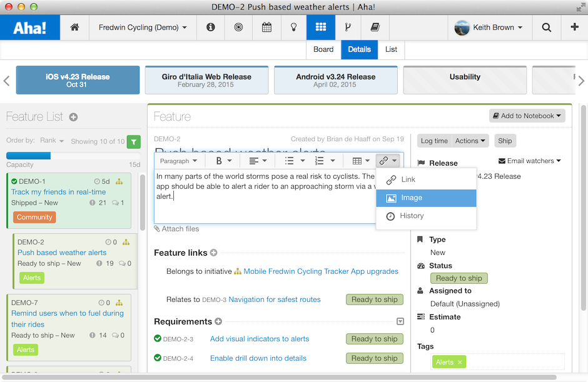Select Link from insert menu

click(x=427, y=179)
